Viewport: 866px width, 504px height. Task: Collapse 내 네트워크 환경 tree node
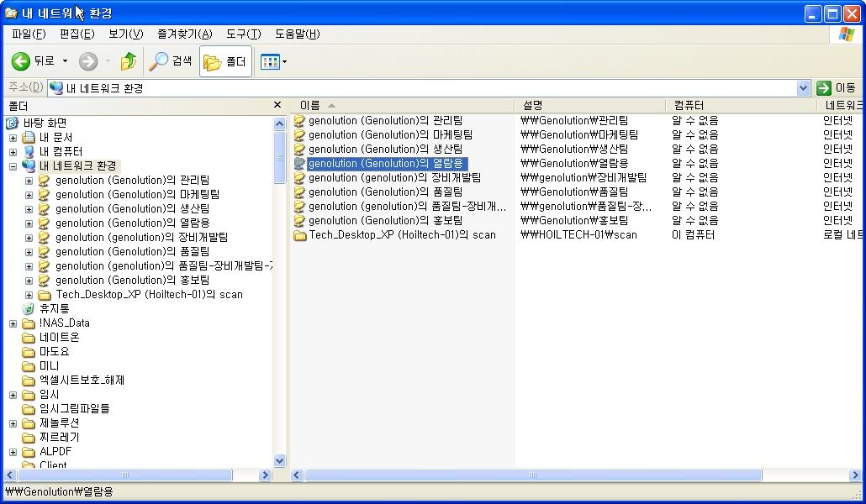13,166
